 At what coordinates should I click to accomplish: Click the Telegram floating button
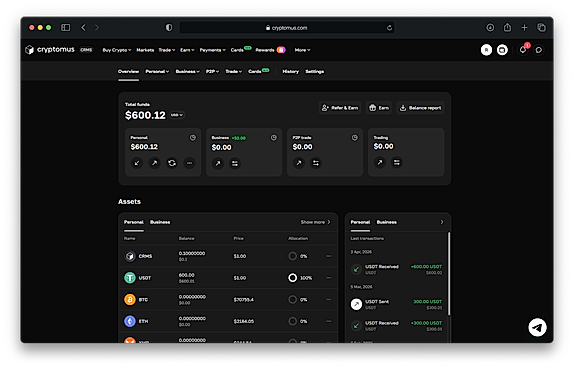[x=537, y=327]
